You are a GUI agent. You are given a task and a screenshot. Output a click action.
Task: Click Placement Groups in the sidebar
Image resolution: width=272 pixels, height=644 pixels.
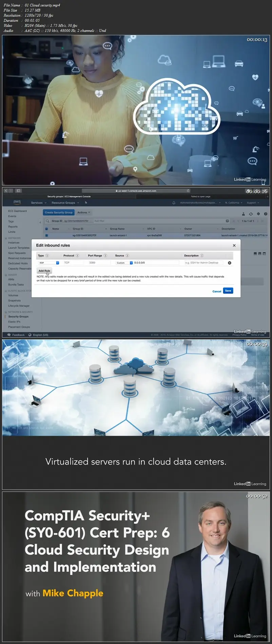point(19,327)
